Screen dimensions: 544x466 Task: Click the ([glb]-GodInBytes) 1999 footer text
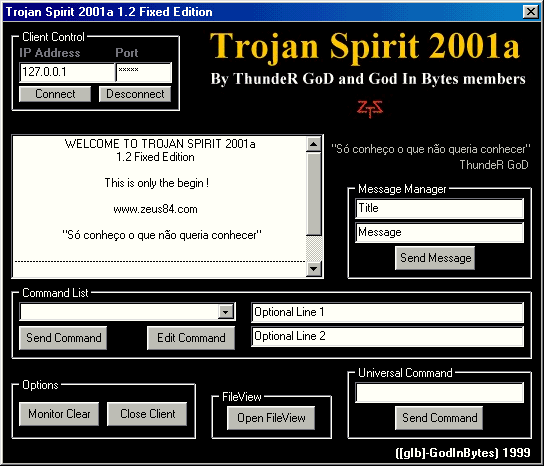[463, 452]
